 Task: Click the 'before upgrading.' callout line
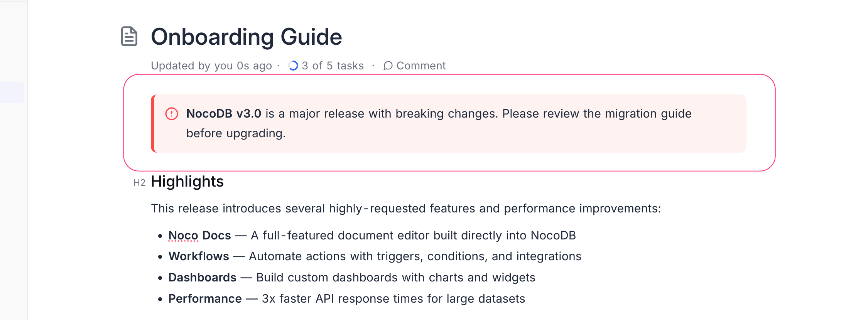click(x=236, y=133)
